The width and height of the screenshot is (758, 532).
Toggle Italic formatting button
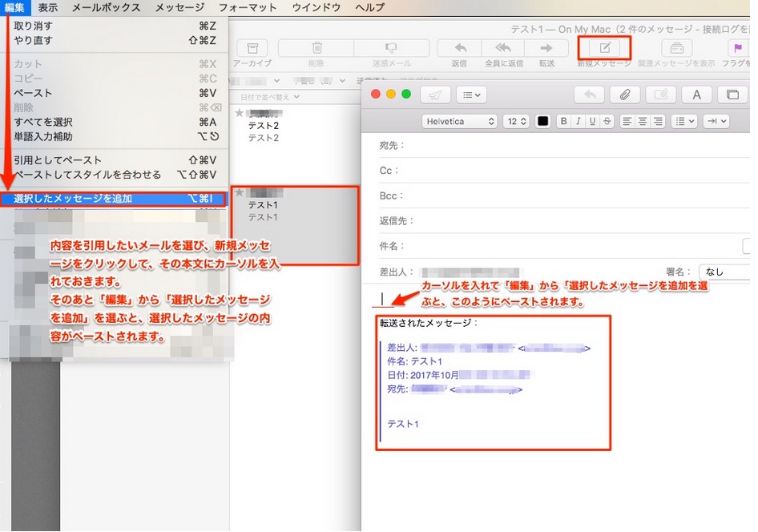click(x=578, y=121)
